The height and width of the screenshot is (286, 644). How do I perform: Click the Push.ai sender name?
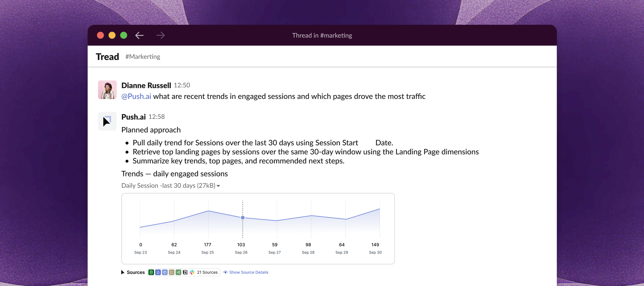(x=133, y=117)
